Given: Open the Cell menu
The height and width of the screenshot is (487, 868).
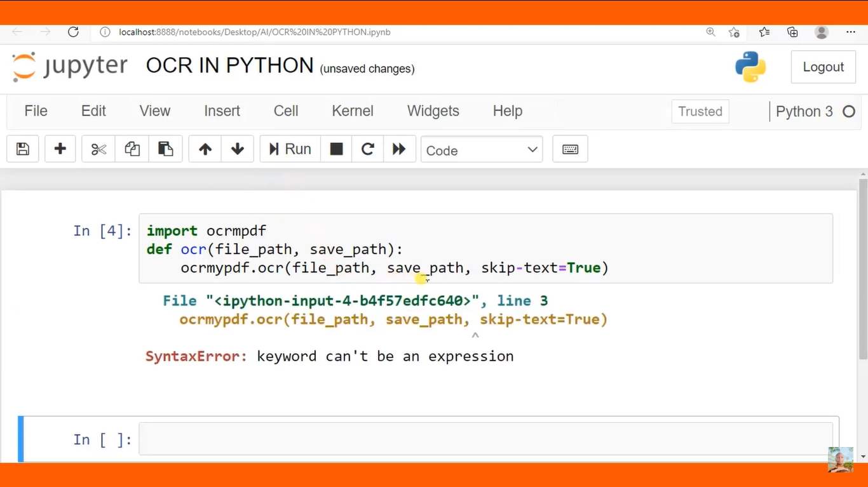Looking at the screenshot, I should pos(286,111).
